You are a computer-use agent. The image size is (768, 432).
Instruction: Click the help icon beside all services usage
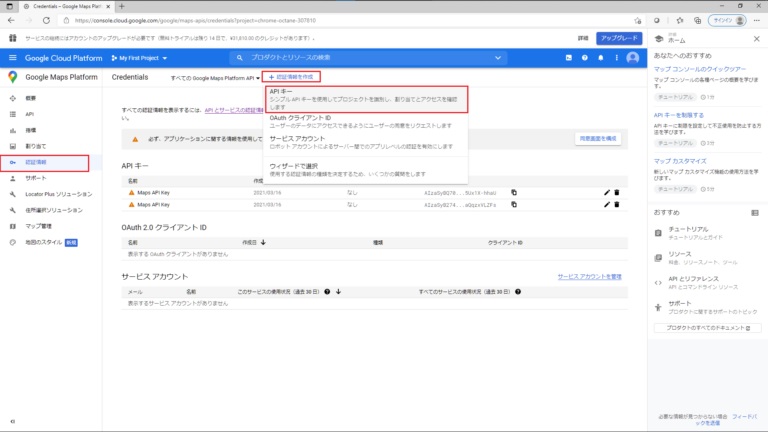(518, 291)
